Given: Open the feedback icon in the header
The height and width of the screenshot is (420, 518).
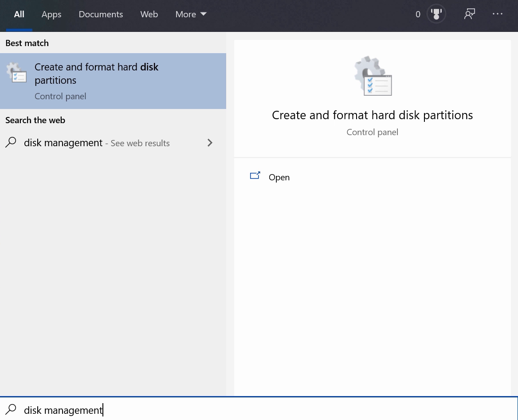Looking at the screenshot, I should tap(470, 14).
